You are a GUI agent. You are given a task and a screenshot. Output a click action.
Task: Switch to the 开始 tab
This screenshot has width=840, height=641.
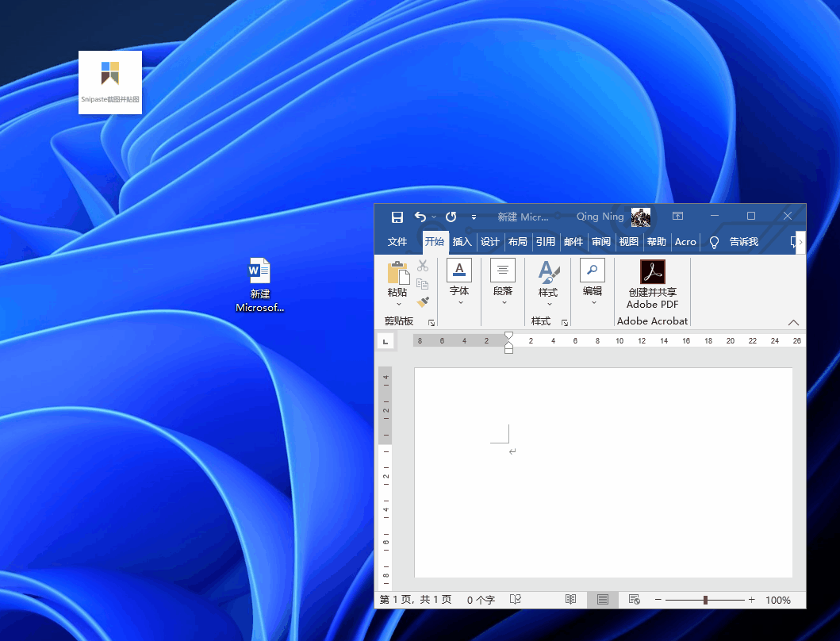[x=435, y=242]
